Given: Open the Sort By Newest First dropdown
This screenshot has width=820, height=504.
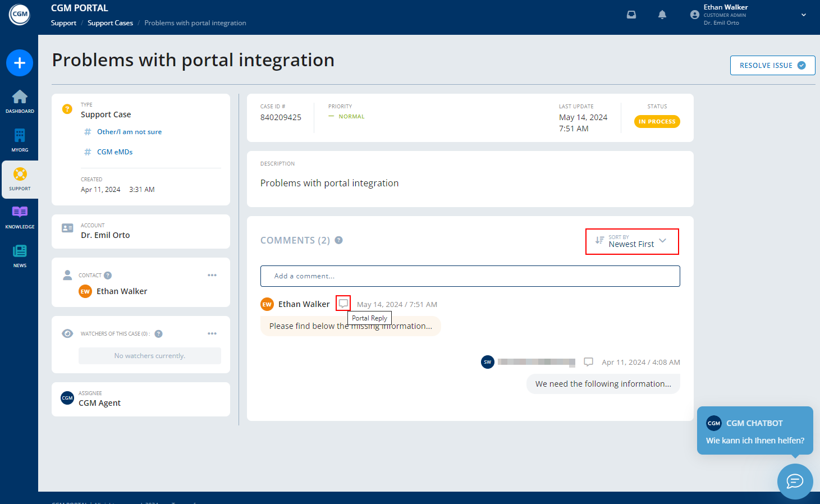Looking at the screenshot, I should pos(632,241).
